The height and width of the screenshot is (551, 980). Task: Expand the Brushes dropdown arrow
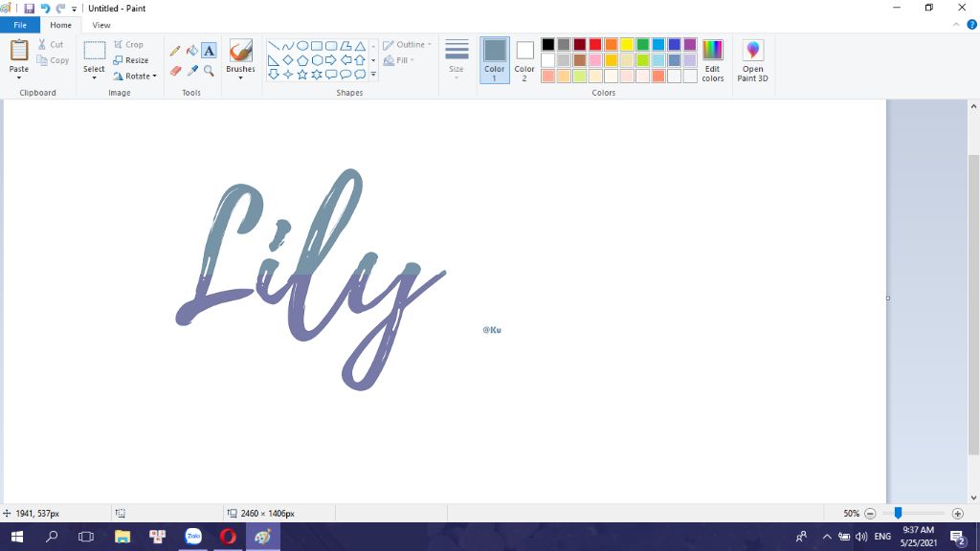(x=240, y=77)
